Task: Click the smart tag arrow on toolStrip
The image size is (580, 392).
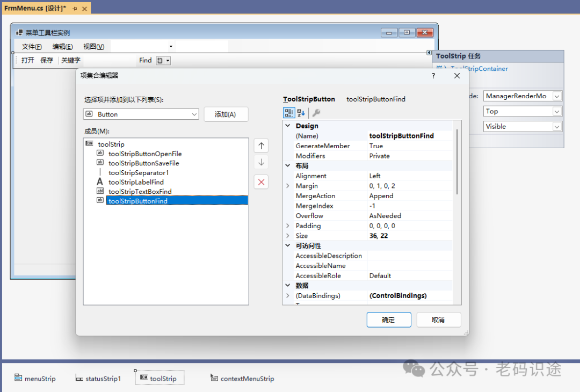Action: [x=429, y=53]
